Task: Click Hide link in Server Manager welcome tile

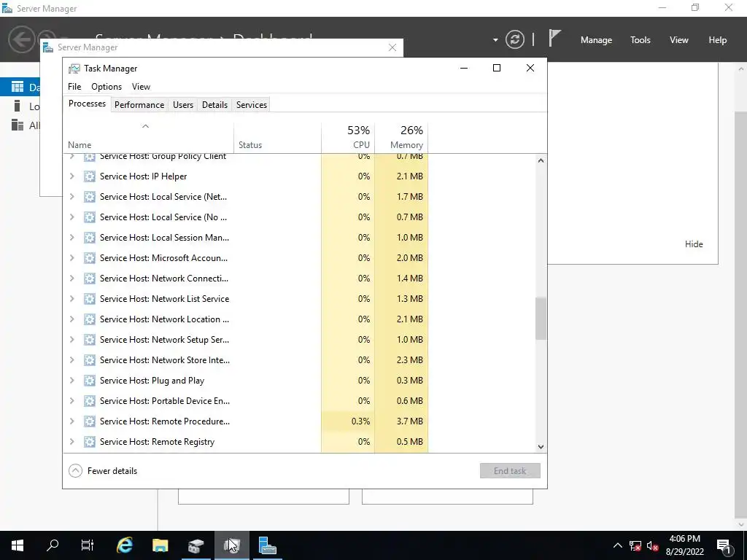Action: point(694,244)
